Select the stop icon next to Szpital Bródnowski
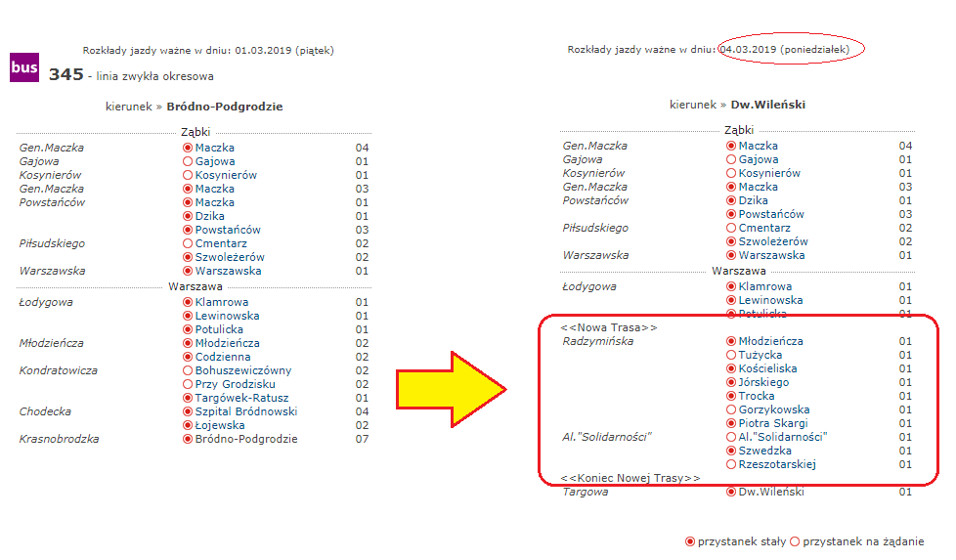Viewport: 956px width, 560px height. [188, 411]
